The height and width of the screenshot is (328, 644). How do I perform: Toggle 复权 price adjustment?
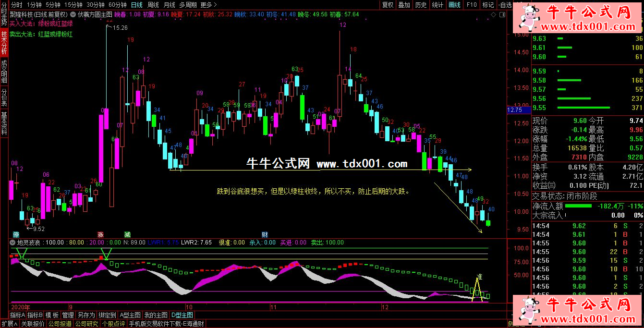click(x=388, y=5)
